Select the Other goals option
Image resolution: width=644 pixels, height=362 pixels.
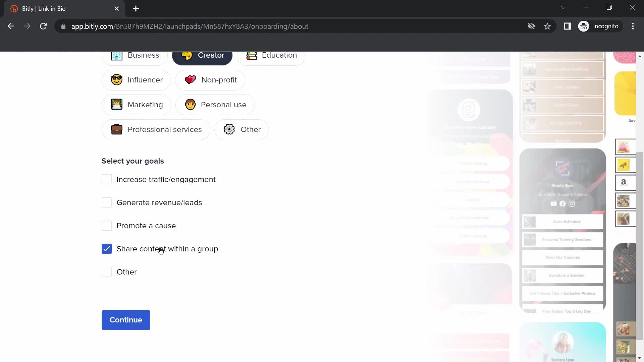click(107, 272)
